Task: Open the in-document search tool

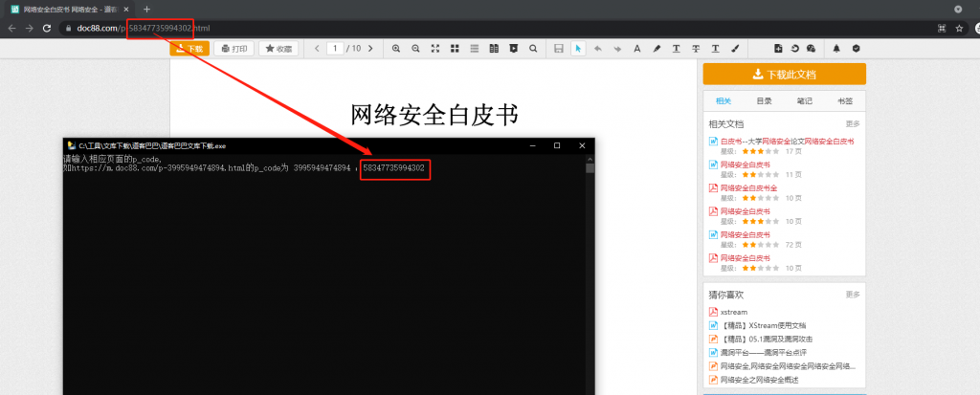Action: click(533, 49)
